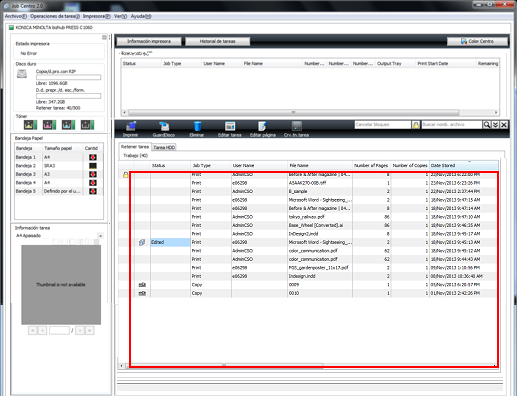
Task: Click the left panel options icon
Action: pos(104,37)
